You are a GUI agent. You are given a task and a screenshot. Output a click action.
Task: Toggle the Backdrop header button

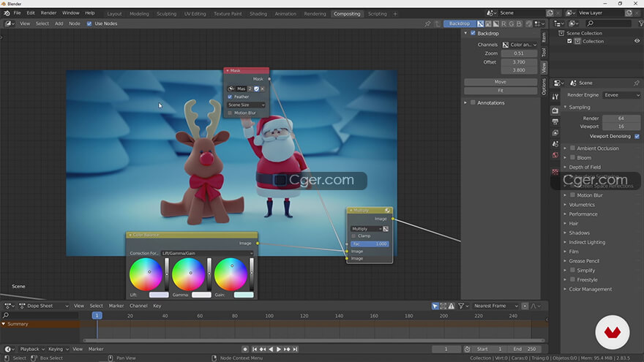[x=459, y=24]
